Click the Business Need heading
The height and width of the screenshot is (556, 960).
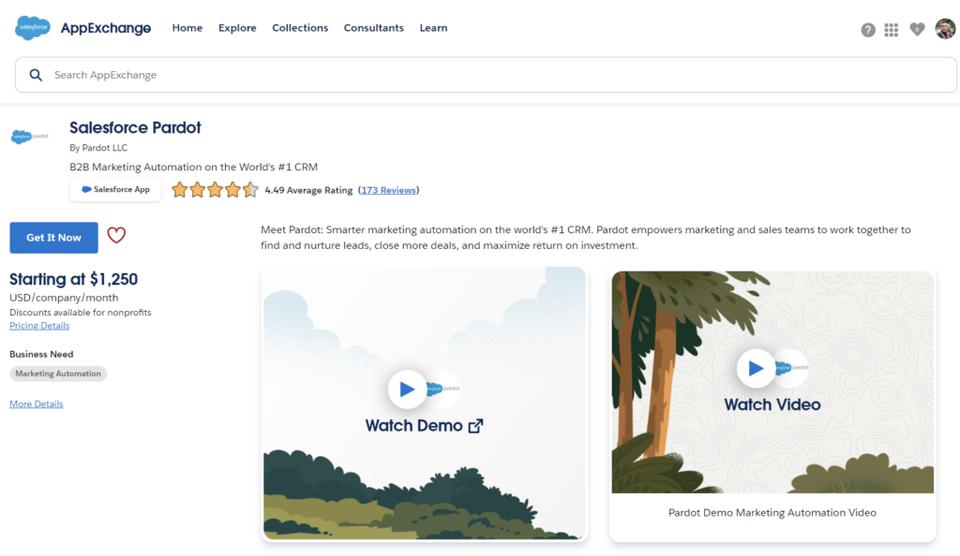(41, 354)
